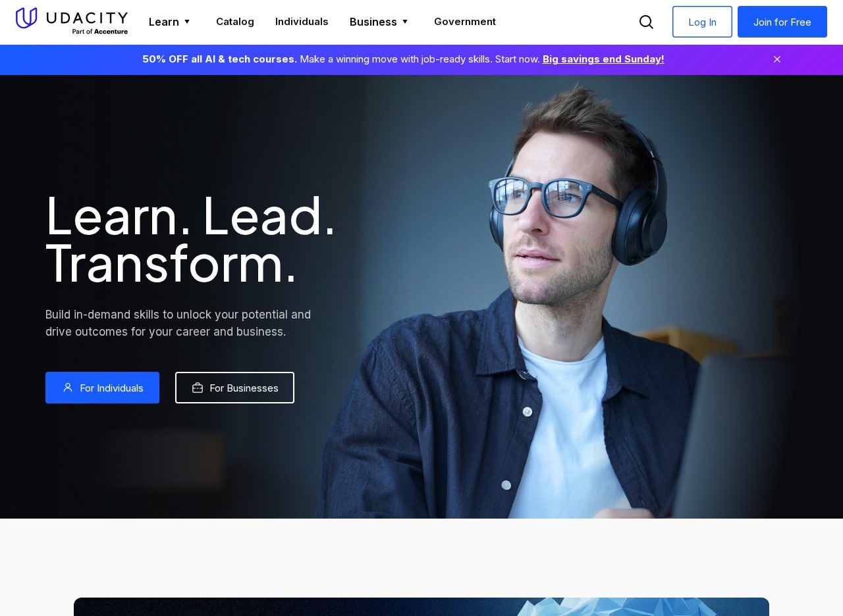Select Individuals from the top navigation

click(302, 22)
